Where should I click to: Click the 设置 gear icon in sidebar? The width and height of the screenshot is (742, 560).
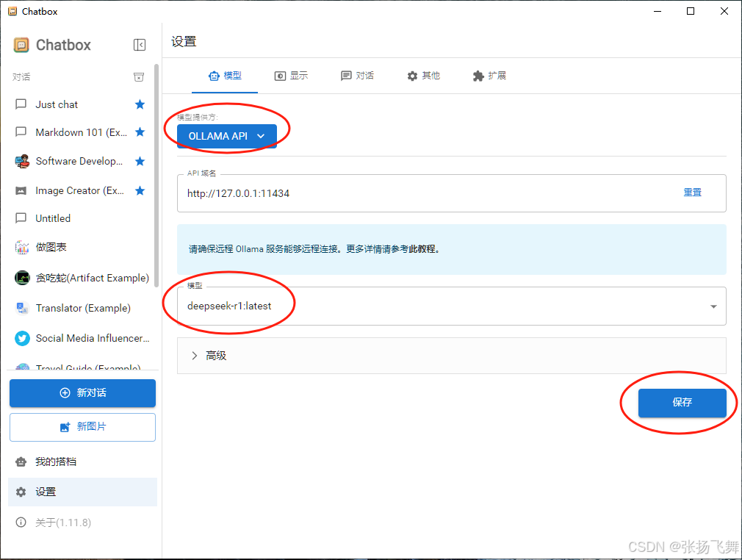coord(21,492)
